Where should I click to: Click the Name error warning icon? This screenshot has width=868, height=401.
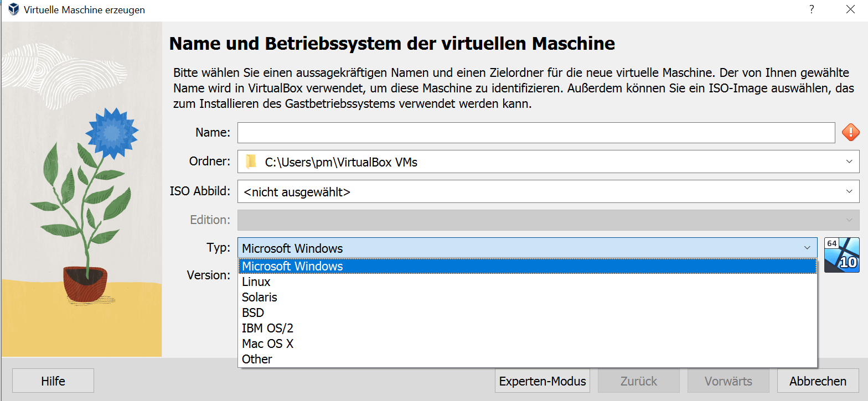pyautogui.click(x=850, y=132)
